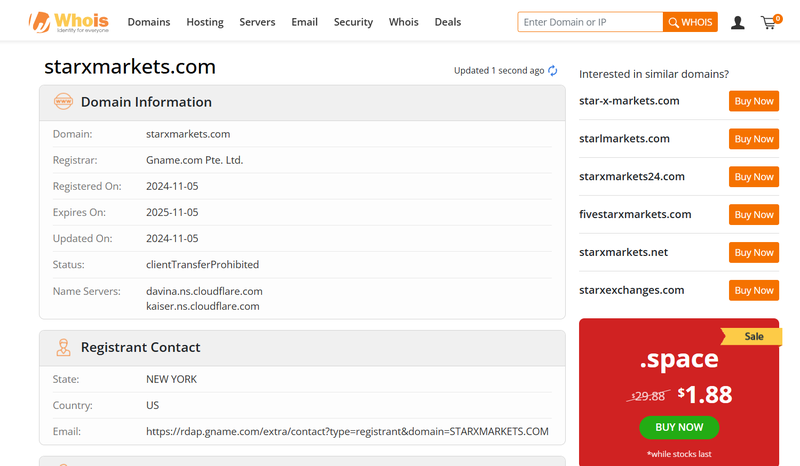Click the orange WHOIS search button
The image size is (800, 466).
point(690,22)
